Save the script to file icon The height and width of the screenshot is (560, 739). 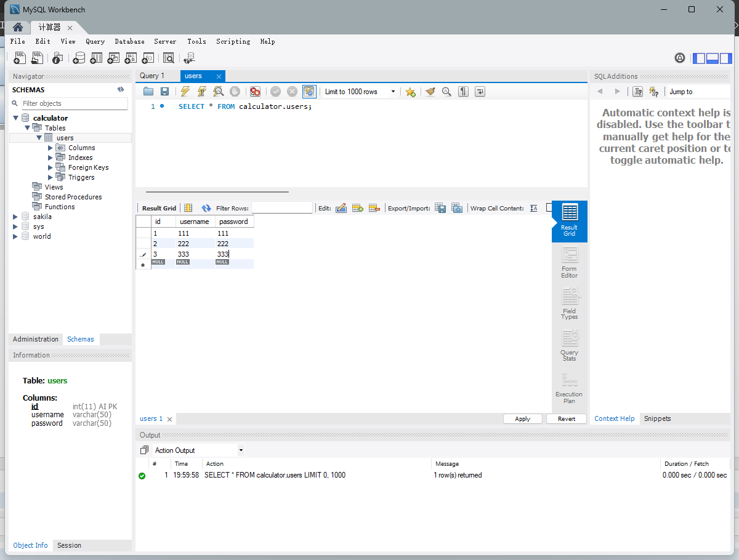(164, 92)
